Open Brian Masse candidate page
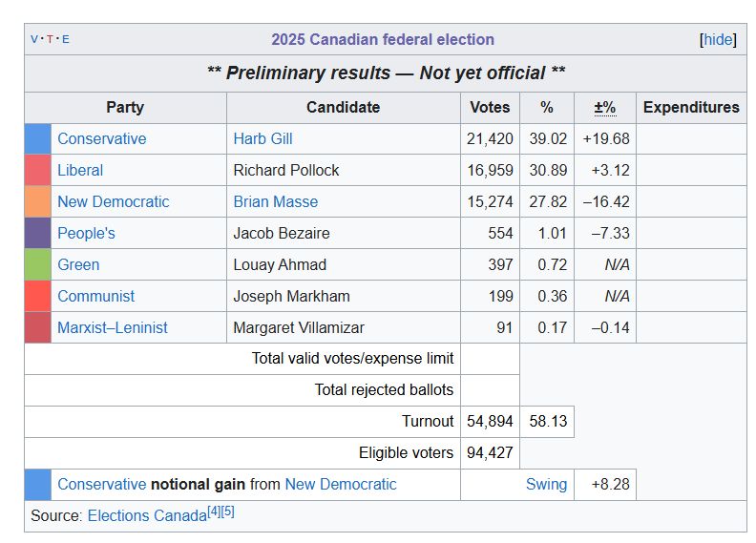This screenshot has height=543, width=756. point(275,201)
